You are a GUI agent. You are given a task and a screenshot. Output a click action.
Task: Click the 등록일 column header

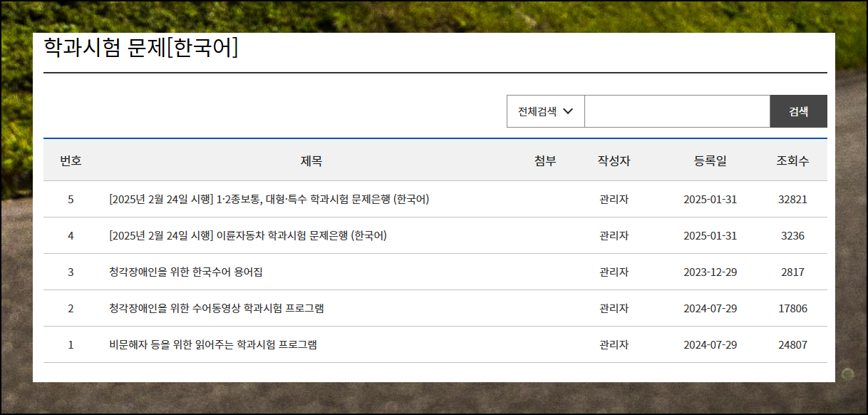pos(710,160)
